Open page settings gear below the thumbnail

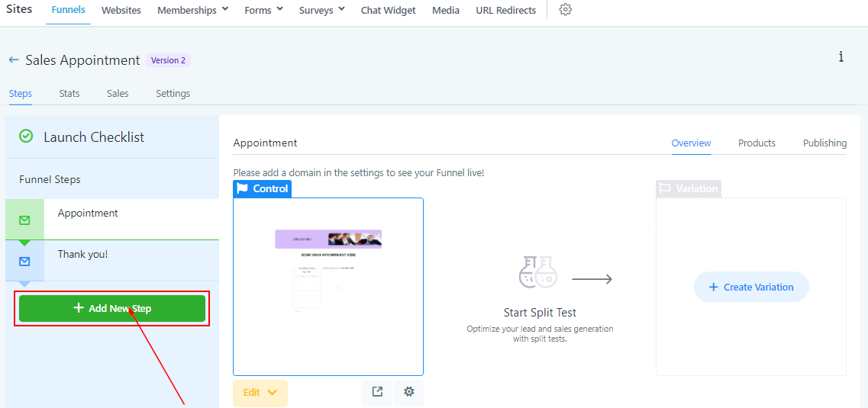[409, 392]
